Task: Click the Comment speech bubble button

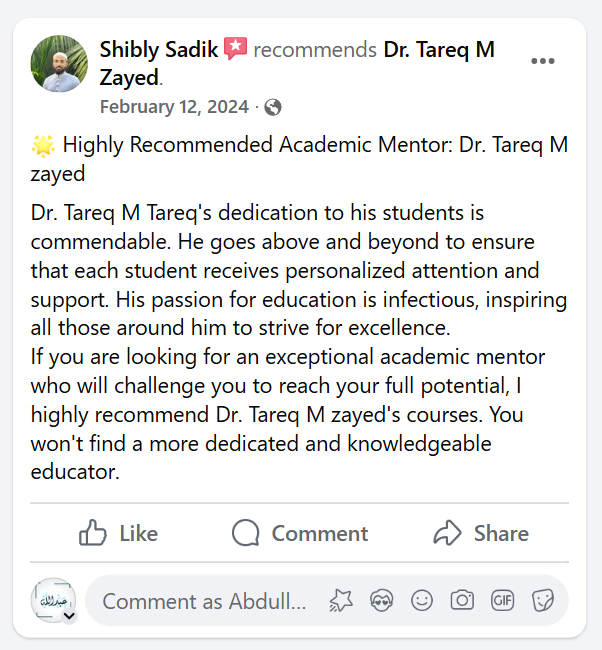Action: point(300,533)
